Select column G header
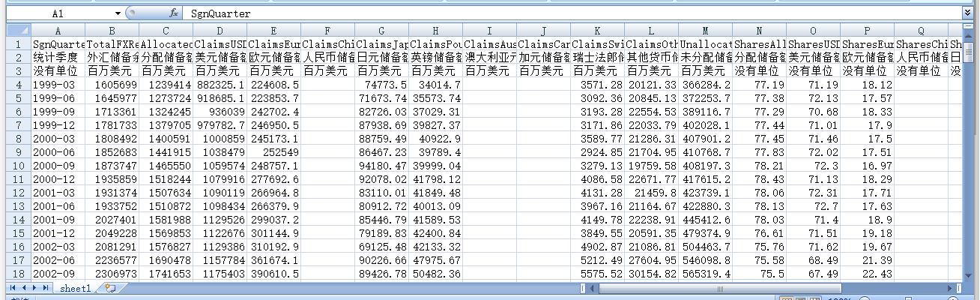This screenshot has height=300, width=980. (382, 31)
